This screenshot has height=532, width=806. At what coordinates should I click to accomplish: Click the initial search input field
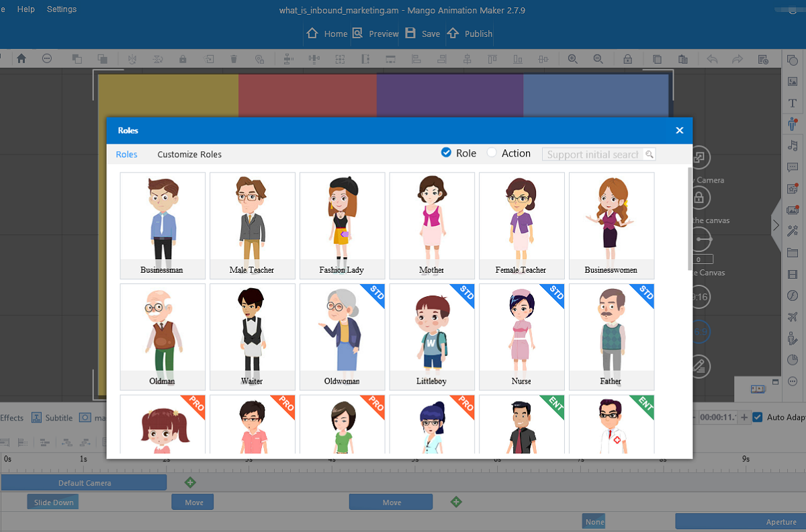click(x=593, y=154)
